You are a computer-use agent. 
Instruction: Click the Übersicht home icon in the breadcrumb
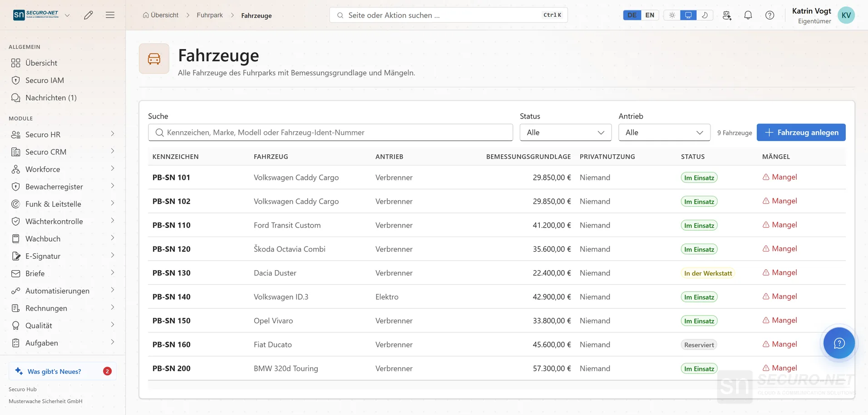[x=146, y=15]
